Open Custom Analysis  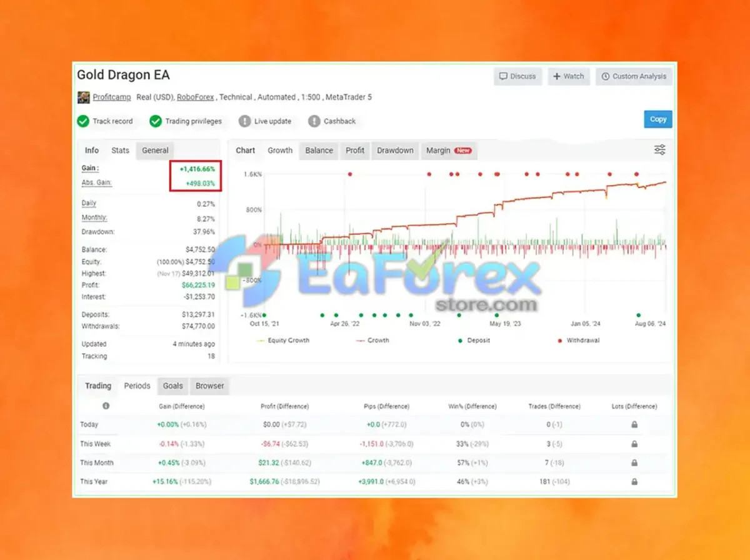634,76
